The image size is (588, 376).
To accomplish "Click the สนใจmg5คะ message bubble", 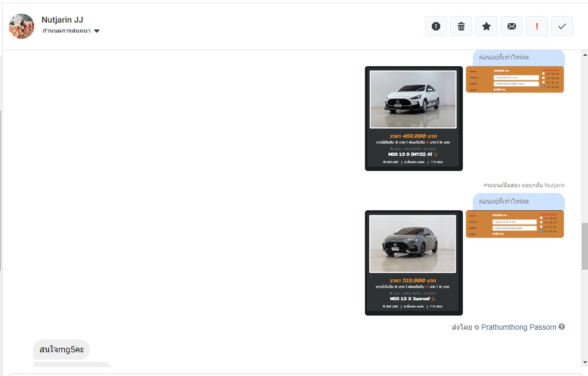I will (62, 350).
